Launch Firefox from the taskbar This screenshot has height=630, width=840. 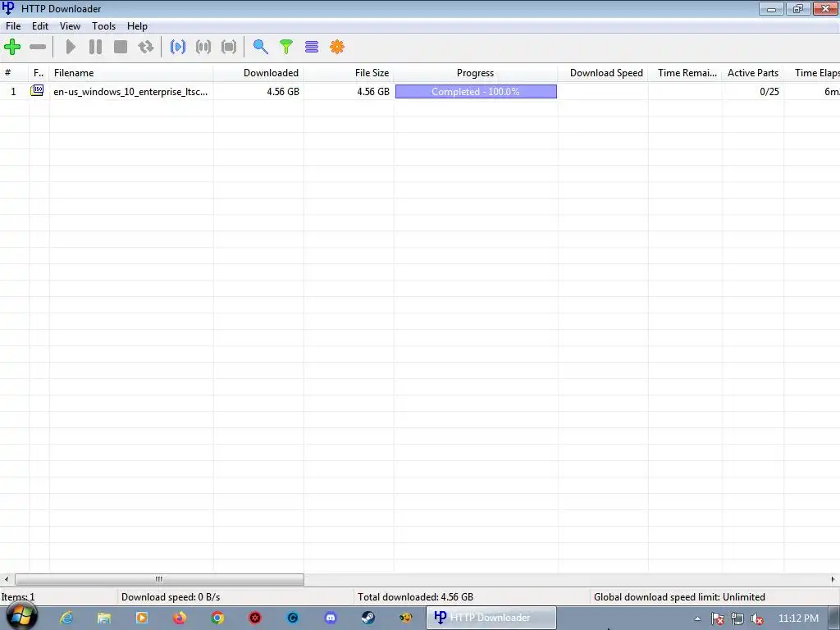[x=180, y=618]
